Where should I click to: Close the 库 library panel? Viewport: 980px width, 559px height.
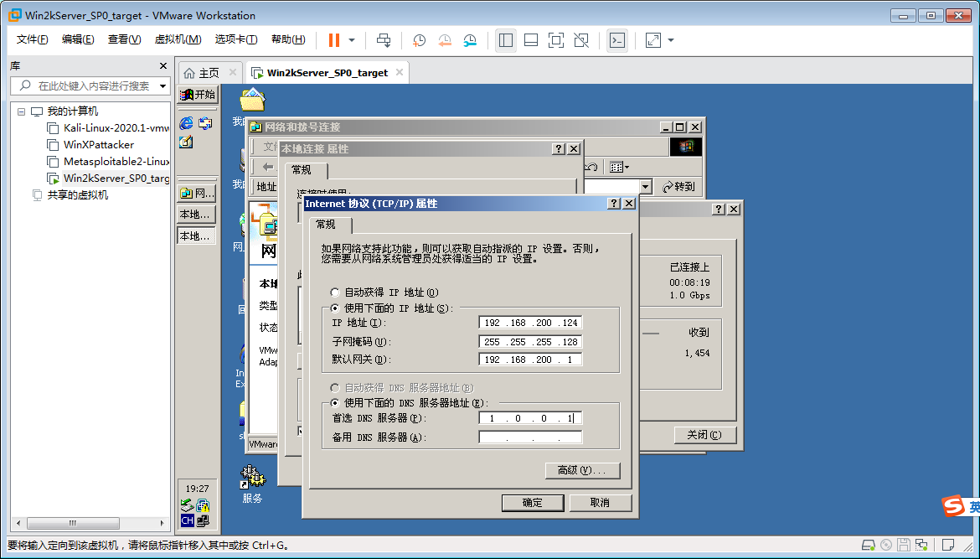[x=163, y=65]
